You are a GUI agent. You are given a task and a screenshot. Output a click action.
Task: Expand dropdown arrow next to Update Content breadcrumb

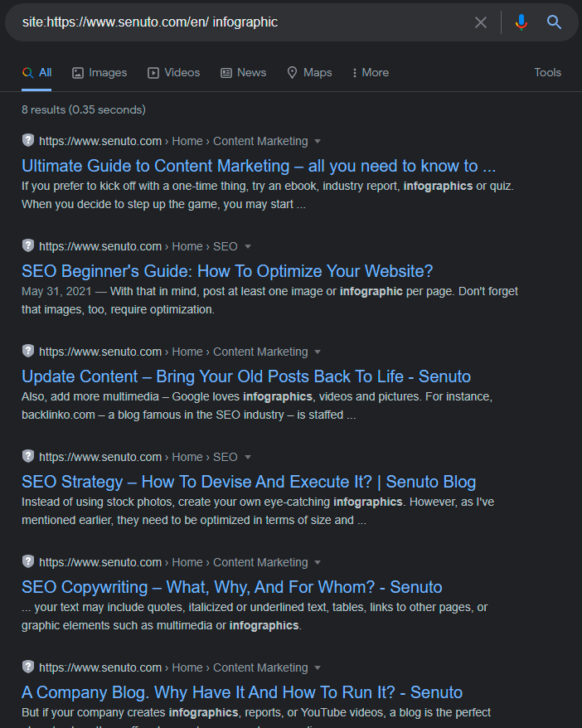tap(318, 352)
